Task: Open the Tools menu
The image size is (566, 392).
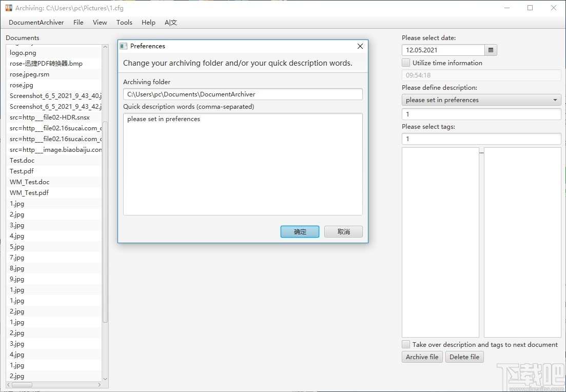Action: click(x=124, y=23)
